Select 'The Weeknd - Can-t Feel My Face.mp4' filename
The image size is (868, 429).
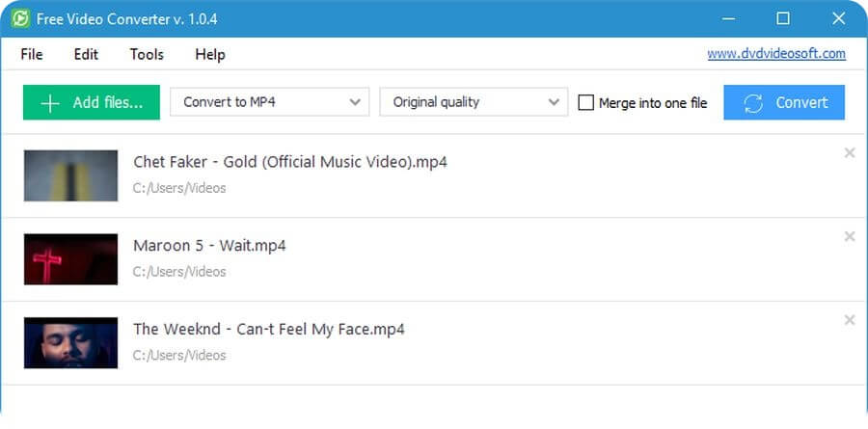click(x=268, y=330)
